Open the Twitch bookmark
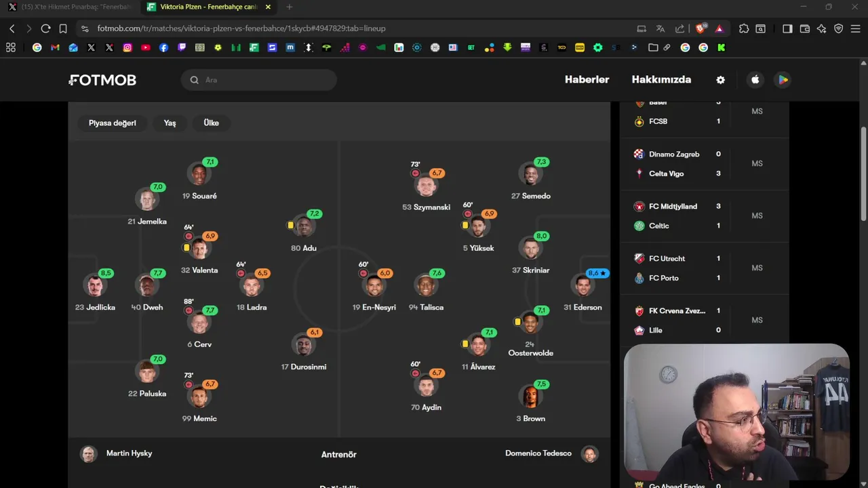The image size is (868, 488). tap(182, 47)
